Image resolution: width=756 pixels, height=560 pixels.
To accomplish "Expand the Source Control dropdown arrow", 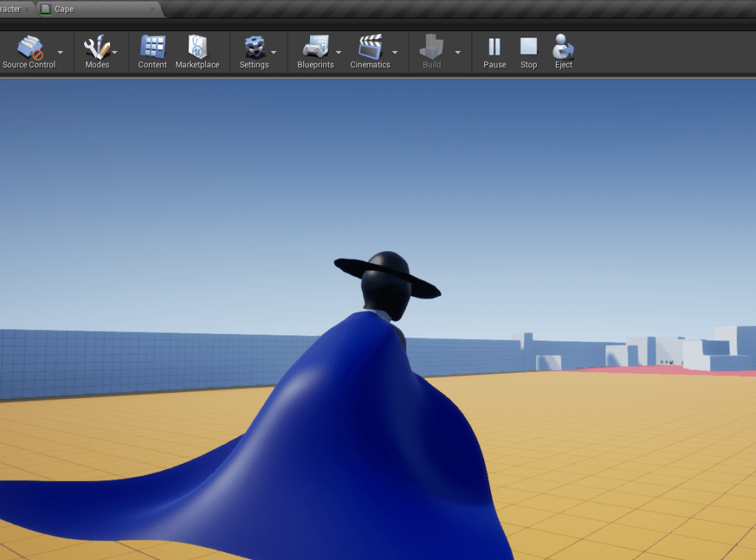I will coord(61,52).
